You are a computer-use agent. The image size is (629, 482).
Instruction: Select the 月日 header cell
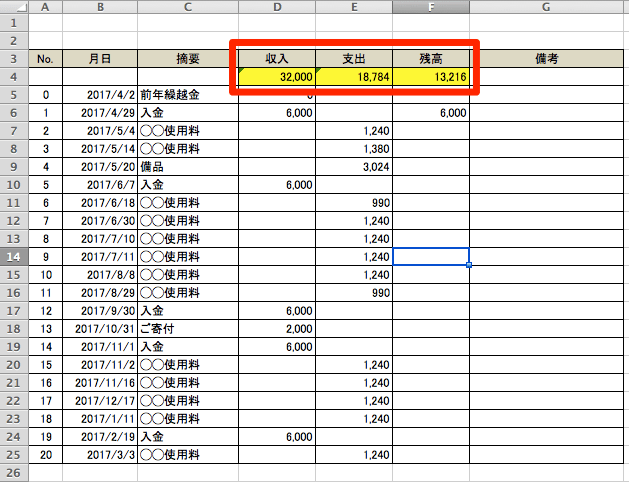pyautogui.click(x=99, y=59)
